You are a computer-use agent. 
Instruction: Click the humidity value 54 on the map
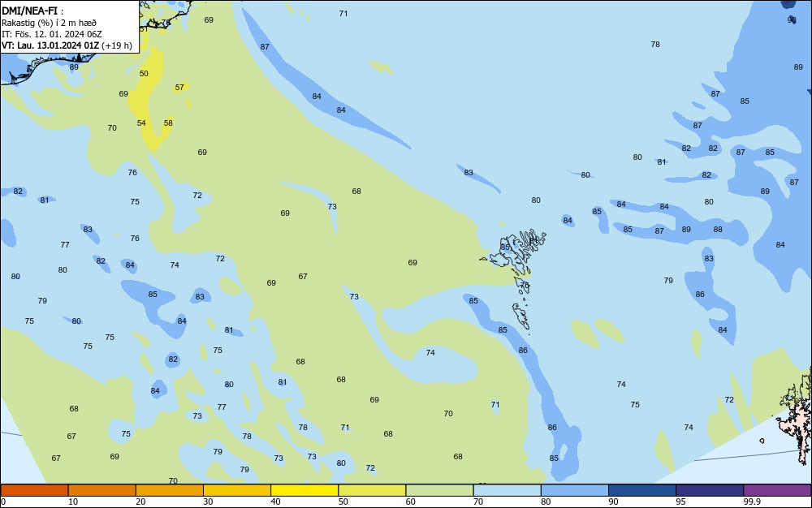coord(141,123)
